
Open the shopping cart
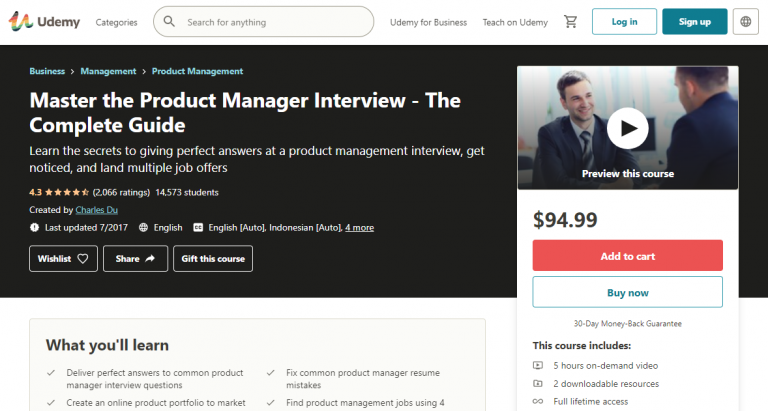click(x=570, y=22)
